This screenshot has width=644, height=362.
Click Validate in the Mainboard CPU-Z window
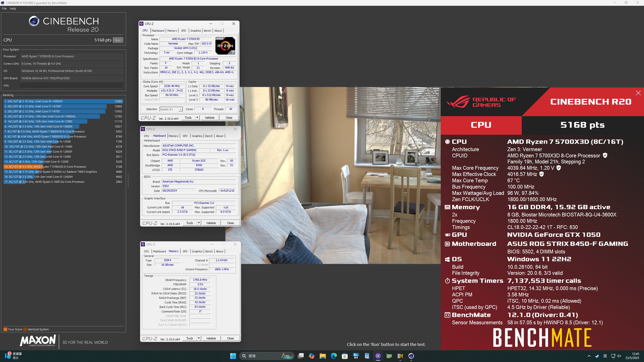point(211,223)
